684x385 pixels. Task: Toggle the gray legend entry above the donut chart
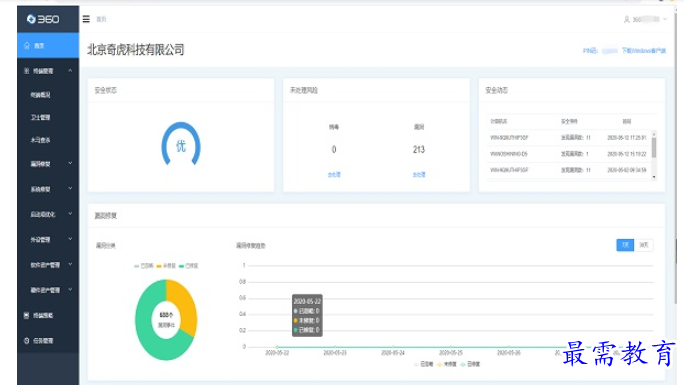pyautogui.click(x=144, y=266)
